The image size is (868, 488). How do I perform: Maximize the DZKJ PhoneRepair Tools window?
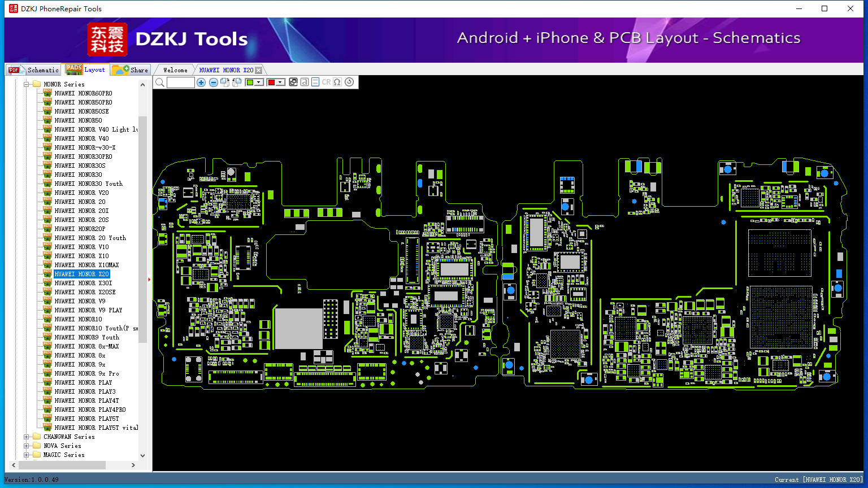pyautogui.click(x=825, y=8)
